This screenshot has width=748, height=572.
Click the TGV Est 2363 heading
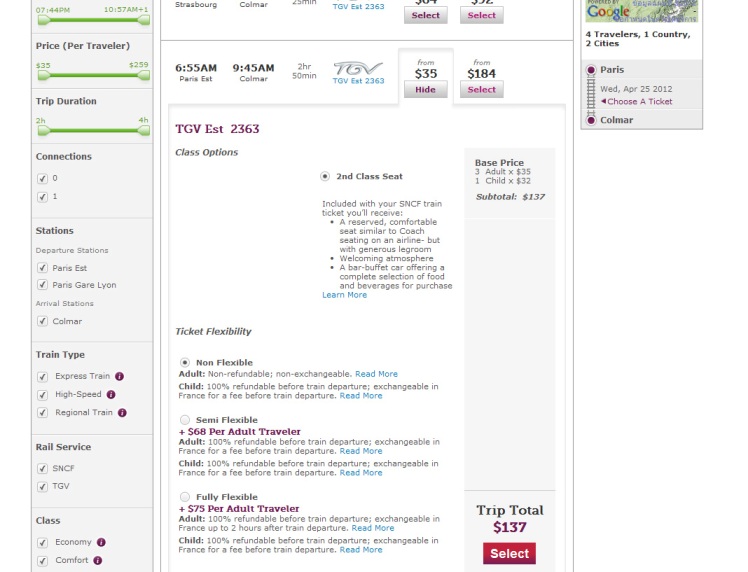point(217,129)
